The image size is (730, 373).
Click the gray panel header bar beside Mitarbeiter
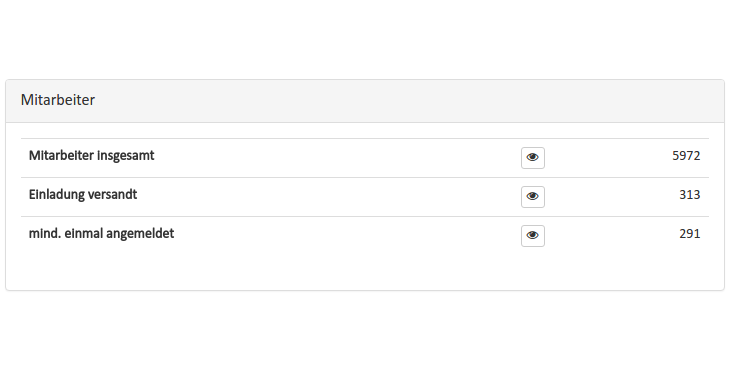(x=410, y=101)
